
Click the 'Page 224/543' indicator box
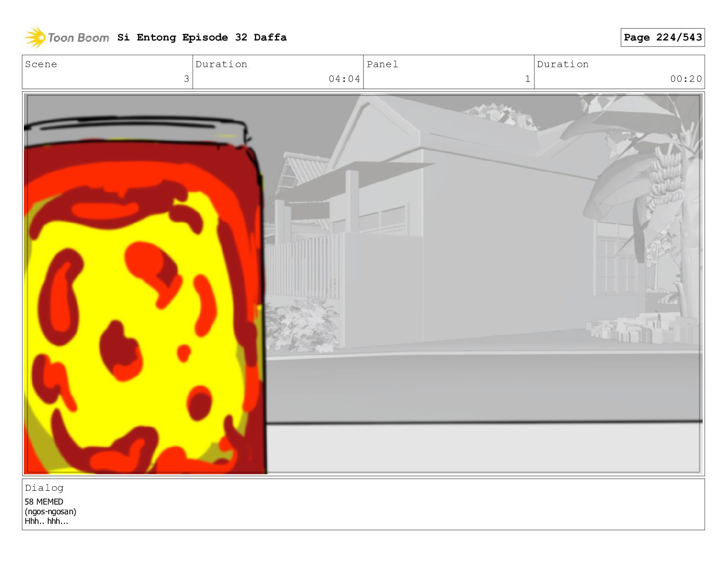[662, 37]
